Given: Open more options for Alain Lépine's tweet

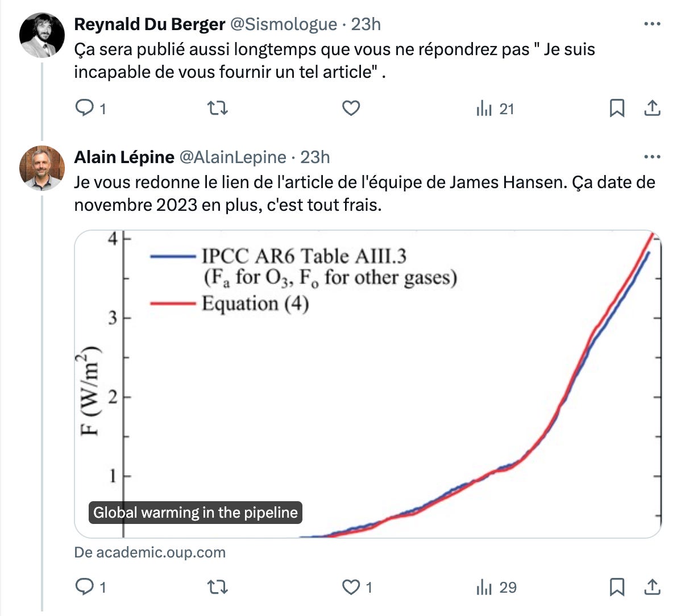Looking at the screenshot, I should pos(652,157).
